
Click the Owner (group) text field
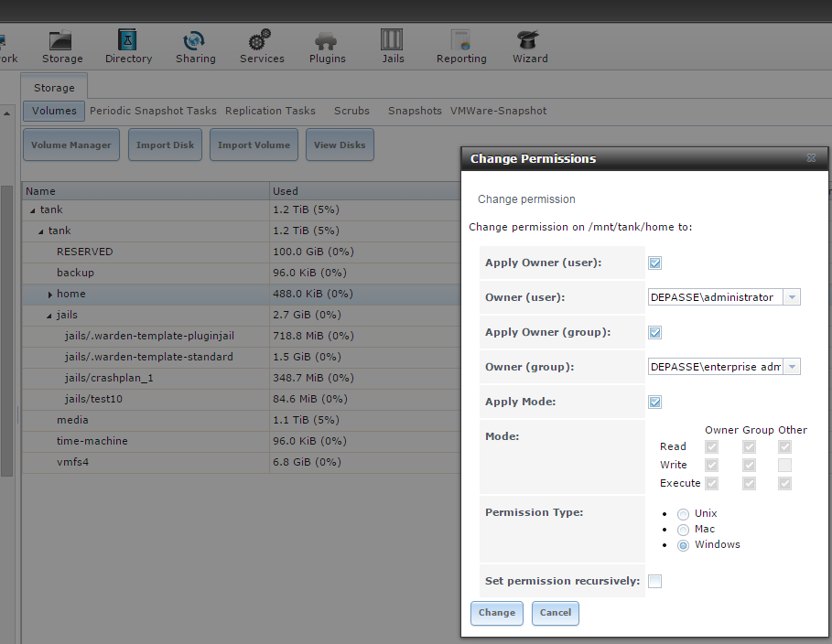715,367
